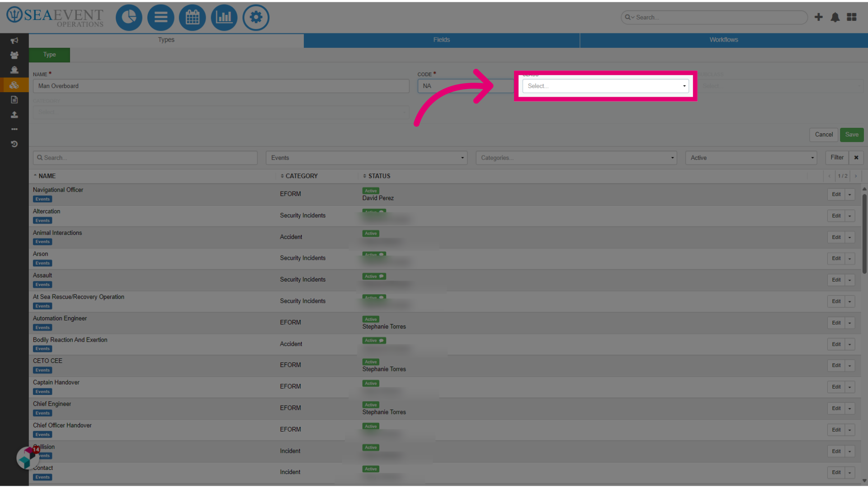This screenshot has width=868, height=488.
Task: Click the page indicator 1/2
Action: pyautogui.click(x=843, y=176)
